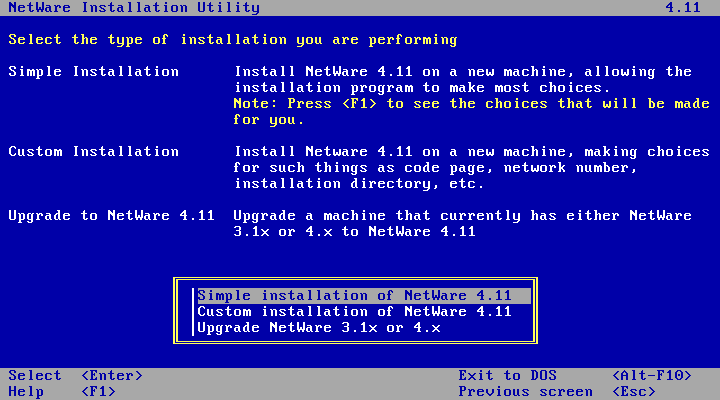Click the Select <Enter> hint
This screenshot has width=720, height=400.
(x=76, y=375)
